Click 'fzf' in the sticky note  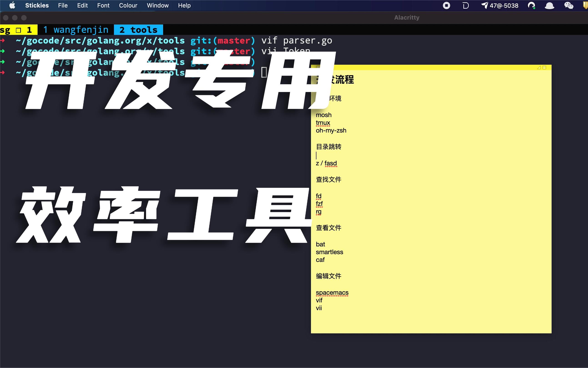pos(319,204)
